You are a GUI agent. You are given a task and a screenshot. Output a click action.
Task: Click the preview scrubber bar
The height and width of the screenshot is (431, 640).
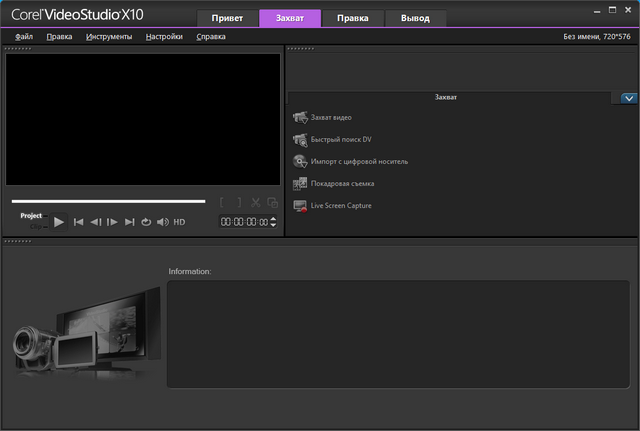pos(108,201)
